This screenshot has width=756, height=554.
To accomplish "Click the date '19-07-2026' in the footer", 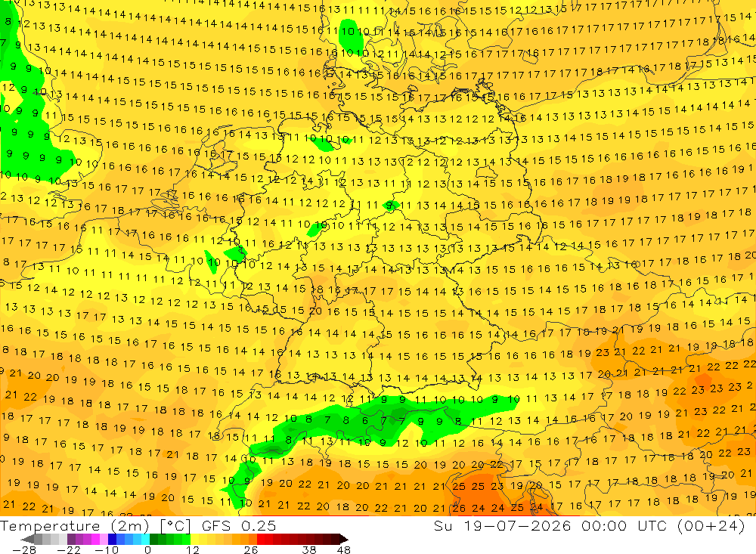I will click(517, 526).
